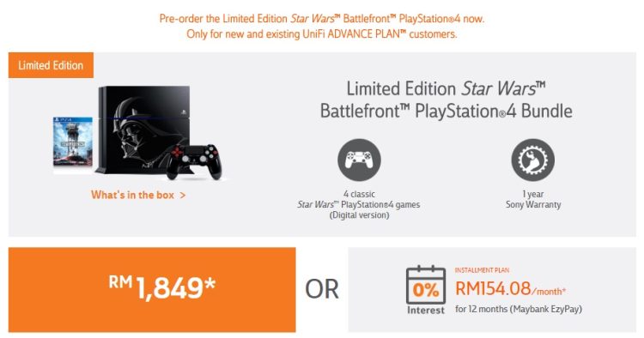Image resolution: width=644 pixels, height=338 pixels.
Task: Click the 12 months Maybank EzyPay text
Action: point(519,309)
